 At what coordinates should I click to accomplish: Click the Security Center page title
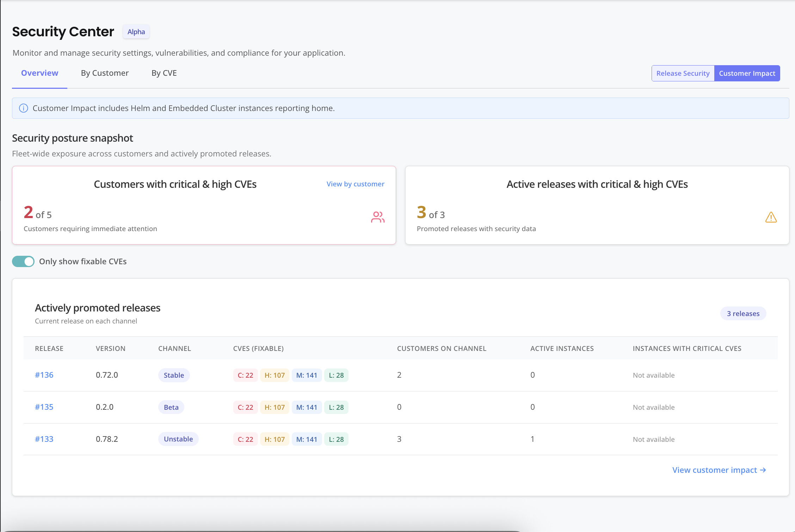[x=63, y=32]
